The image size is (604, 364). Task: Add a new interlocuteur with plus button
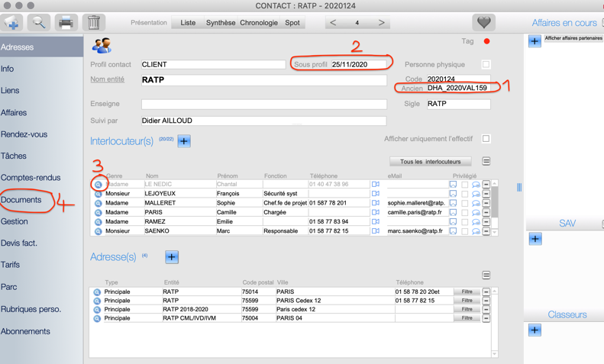184,141
